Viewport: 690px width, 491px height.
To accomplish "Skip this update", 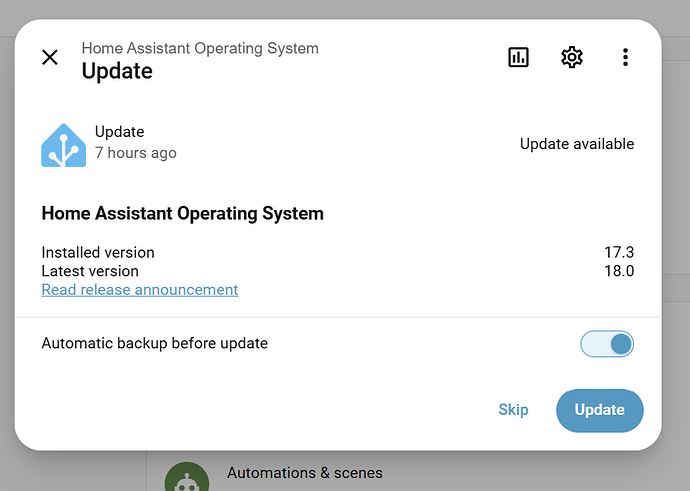I will click(x=513, y=410).
